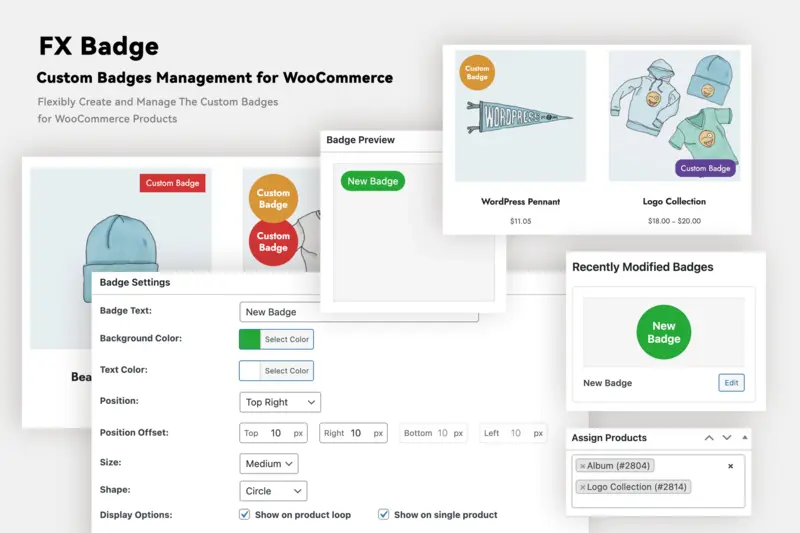
Task: Toggle Show on single product checkbox
Action: [383, 515]
